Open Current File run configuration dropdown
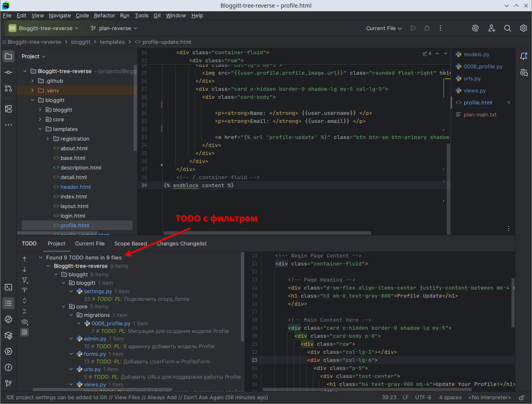 click(x=384, y=28)
